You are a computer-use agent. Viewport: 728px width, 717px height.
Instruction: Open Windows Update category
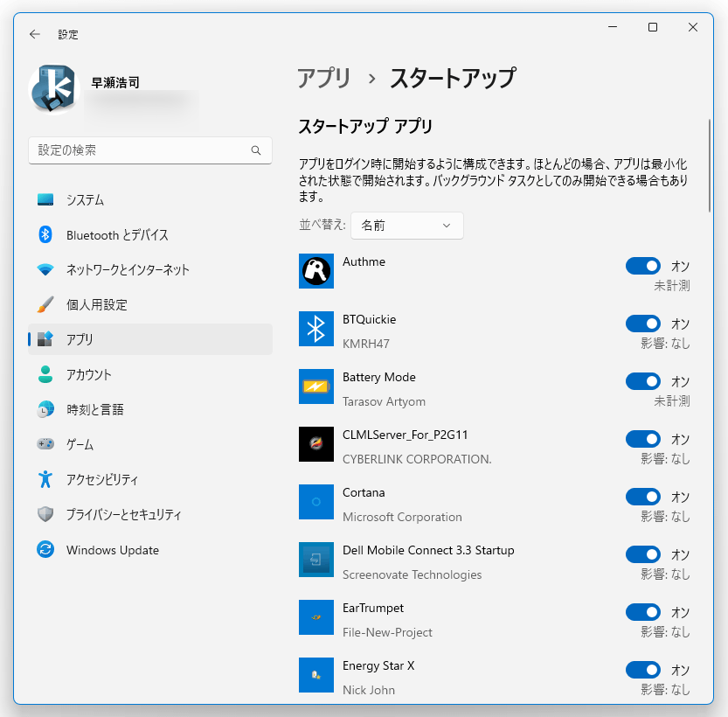point(150,549)
